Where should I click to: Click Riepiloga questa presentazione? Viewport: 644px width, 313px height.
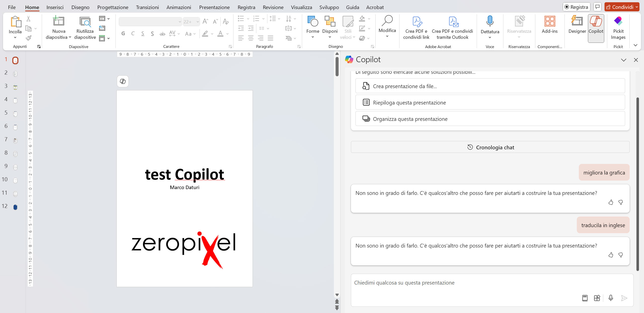(x=490, y=102)
